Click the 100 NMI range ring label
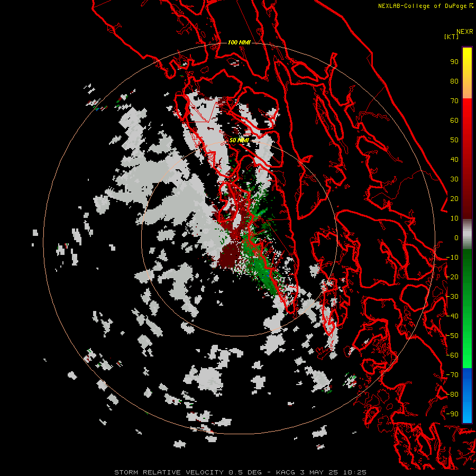Viewport: 476px width, 476px height. tap(239, 42)
